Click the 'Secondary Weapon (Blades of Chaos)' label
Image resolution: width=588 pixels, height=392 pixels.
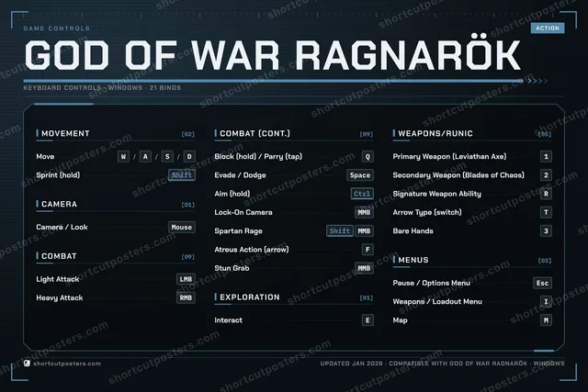[x=458, y=175]
